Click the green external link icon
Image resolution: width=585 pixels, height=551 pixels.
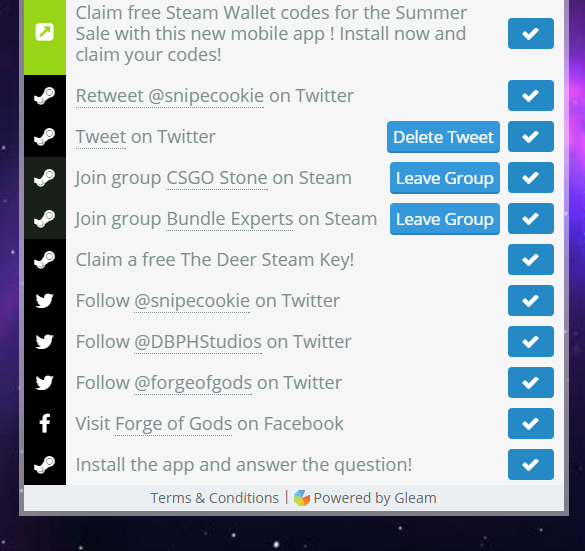tap(44, 32)
